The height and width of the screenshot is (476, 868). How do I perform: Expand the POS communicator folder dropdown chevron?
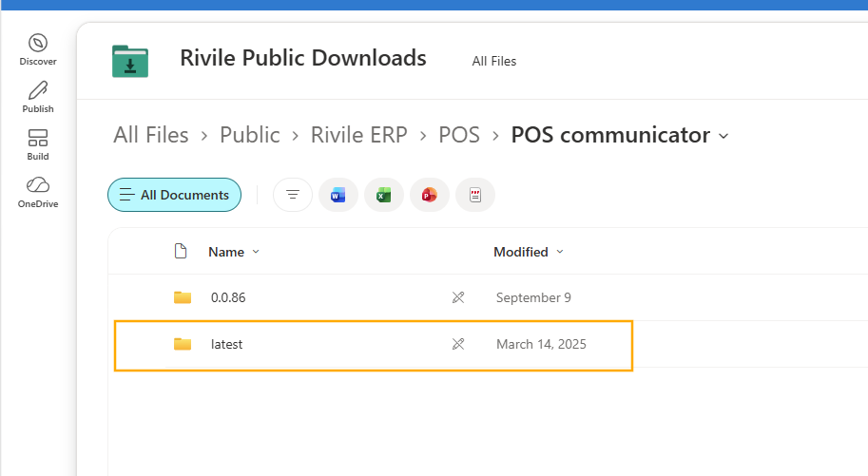(723, 136)
